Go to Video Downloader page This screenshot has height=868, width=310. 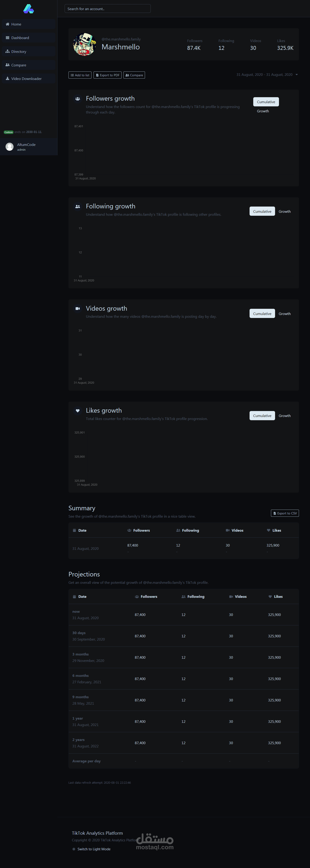point(26,79)
